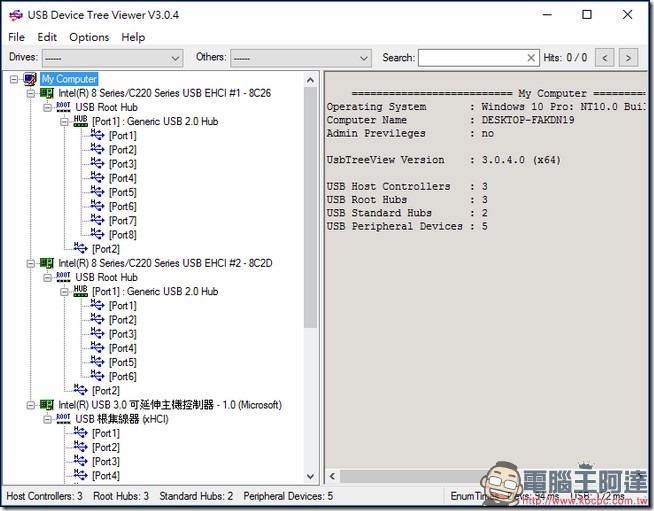
Task: Collapse USB Root Hub under EHCI #2
Action: 48,277
